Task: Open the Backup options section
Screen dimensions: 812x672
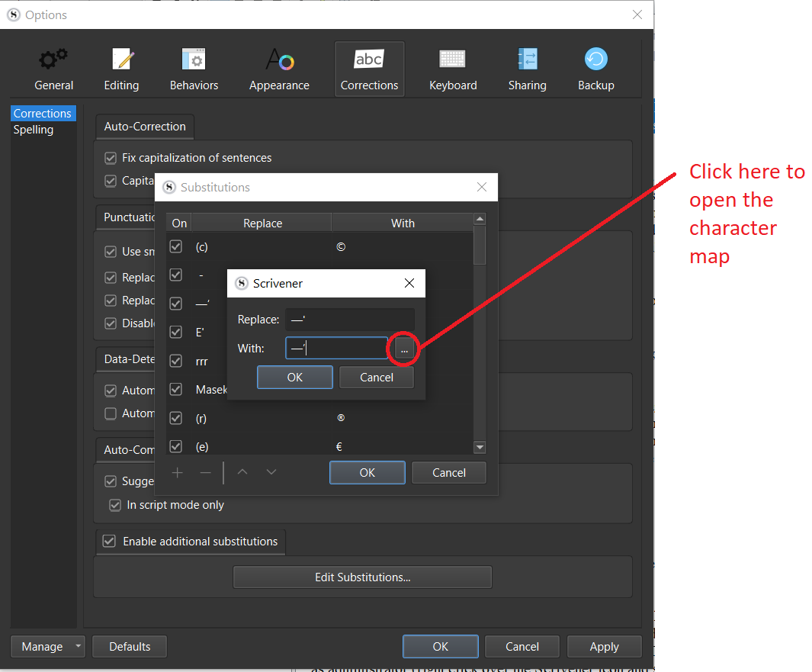Action: [x=596, y=69]
